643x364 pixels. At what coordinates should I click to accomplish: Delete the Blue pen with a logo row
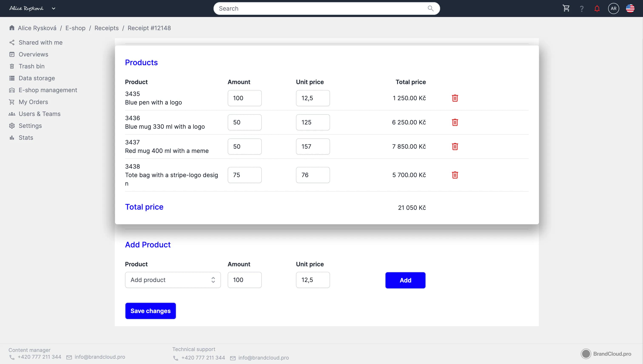(x=455, y=98)
